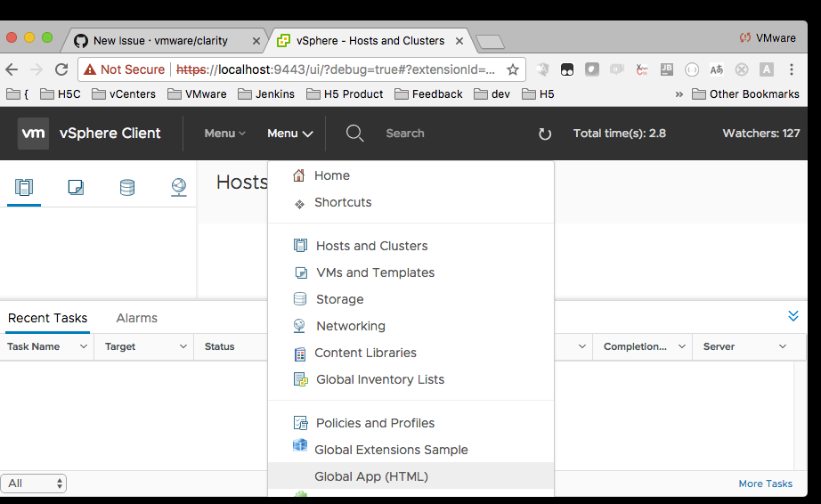Click the Home house icon in menu

tap(299, 175)
